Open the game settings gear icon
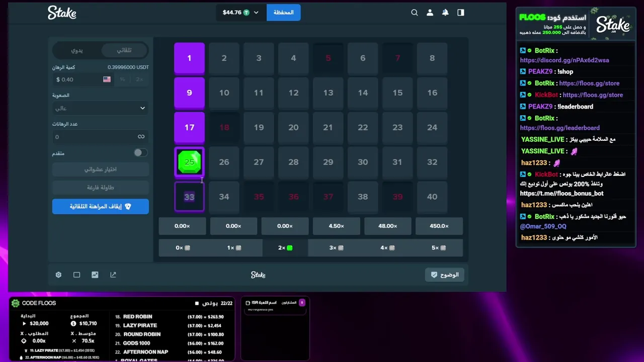This screenshot has height=362, width=644. (x=58, y=275)
